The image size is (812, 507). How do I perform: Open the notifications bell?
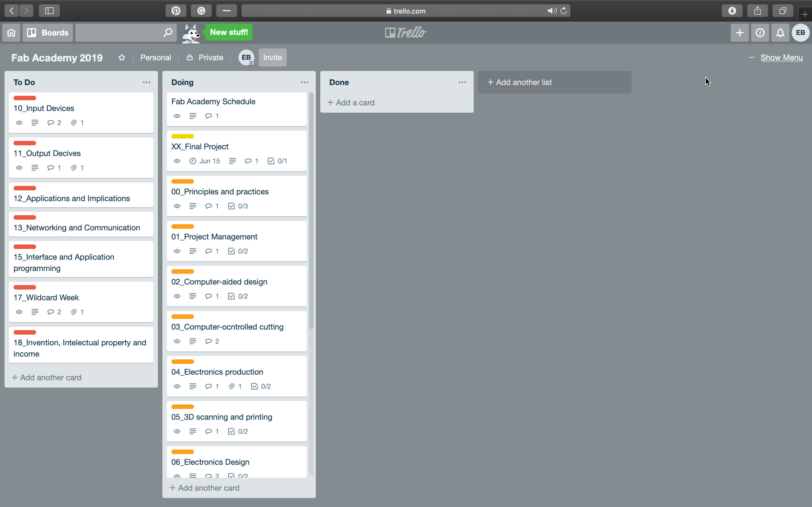tap(780, 32)
